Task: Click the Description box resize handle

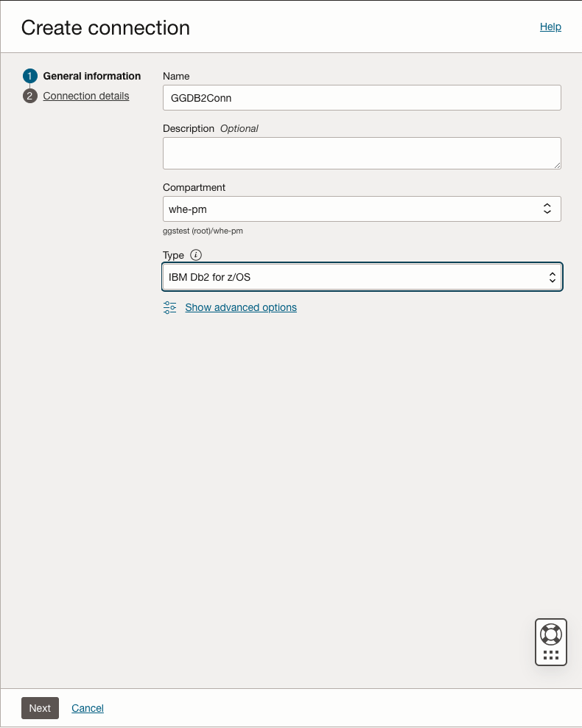Action: point(557,165)
